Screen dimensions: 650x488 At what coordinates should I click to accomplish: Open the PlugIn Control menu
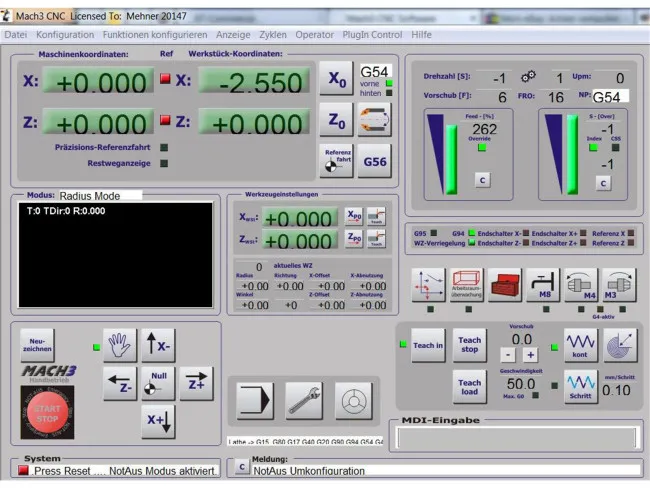(x=372, y=35)
